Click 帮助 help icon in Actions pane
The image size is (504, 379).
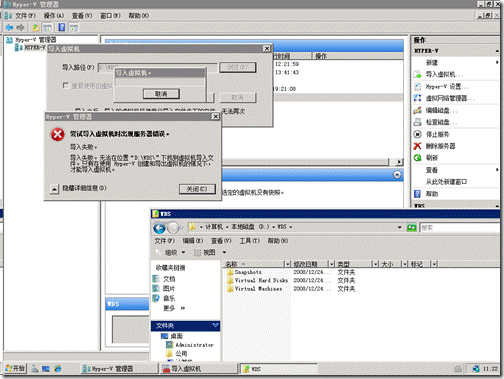click(x=417, y=194)
